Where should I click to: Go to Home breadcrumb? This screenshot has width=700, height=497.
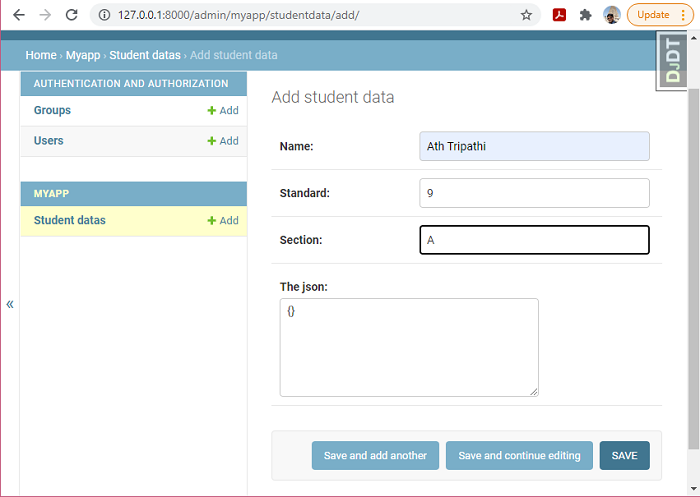tap(41, 55)
